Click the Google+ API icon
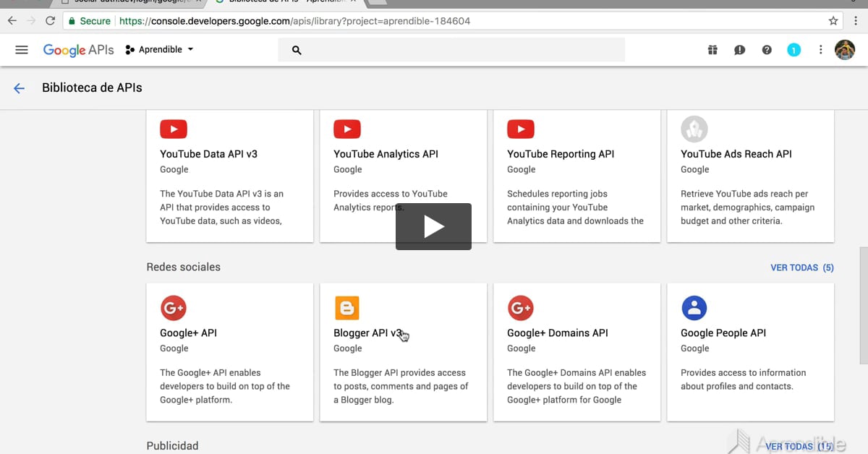This screenshot has height=454, width=868. click(174, 309)
